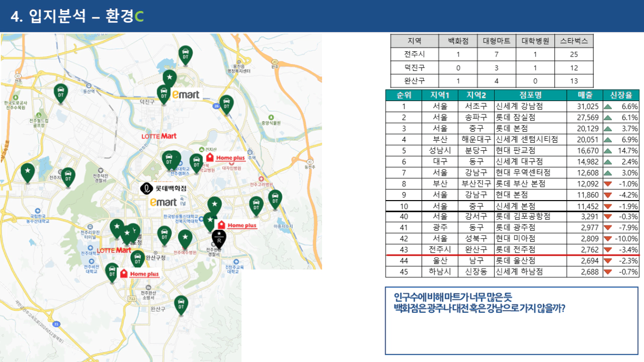
Task: Select the 점포명 header cell
Action: click(x=530, y=95)
